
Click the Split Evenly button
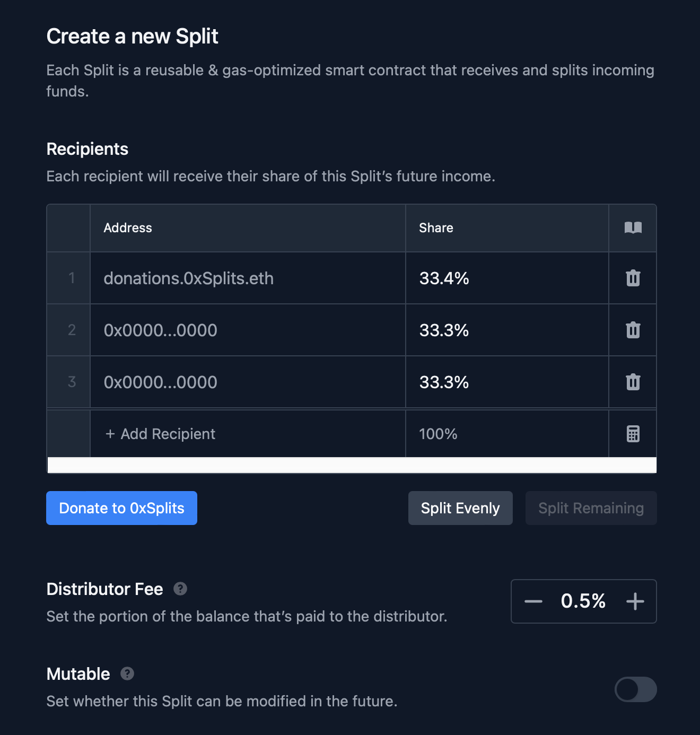[x=460, y=507]
